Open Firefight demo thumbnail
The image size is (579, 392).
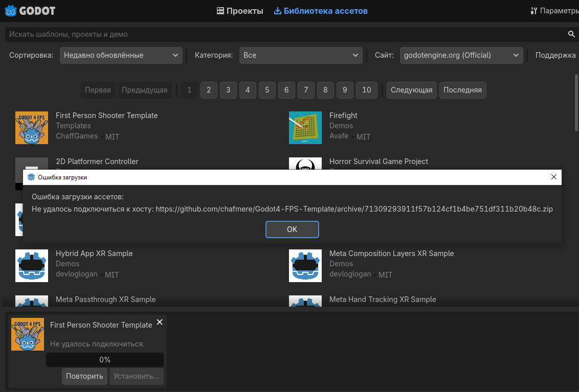305,128
